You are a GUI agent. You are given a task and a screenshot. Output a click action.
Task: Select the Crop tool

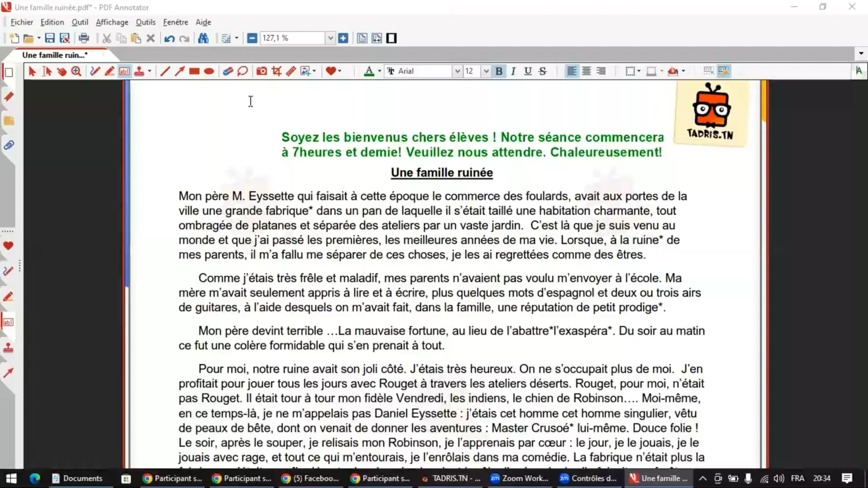click(276, 71)
